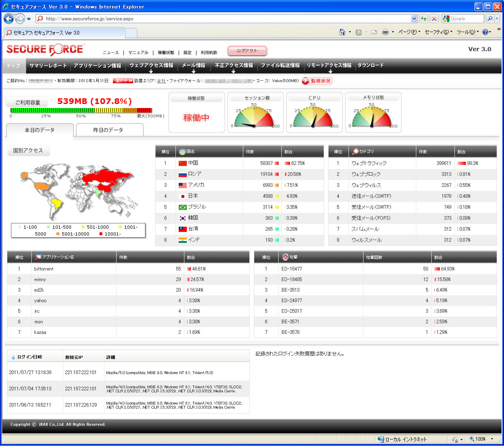This screenshot has height=446, width=504.
Task: Click the SECURE FORCE logo
Action: pyautogui.click(x=45, y=50)
